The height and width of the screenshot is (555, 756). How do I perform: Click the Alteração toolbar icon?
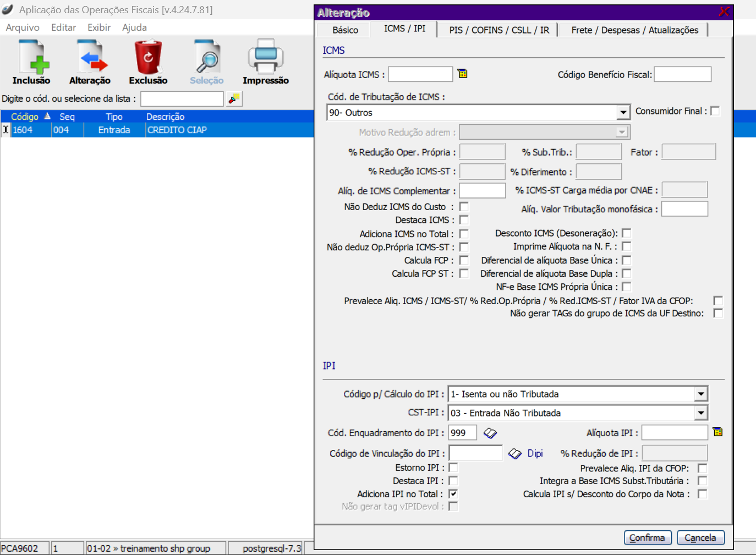coord(90,57)
